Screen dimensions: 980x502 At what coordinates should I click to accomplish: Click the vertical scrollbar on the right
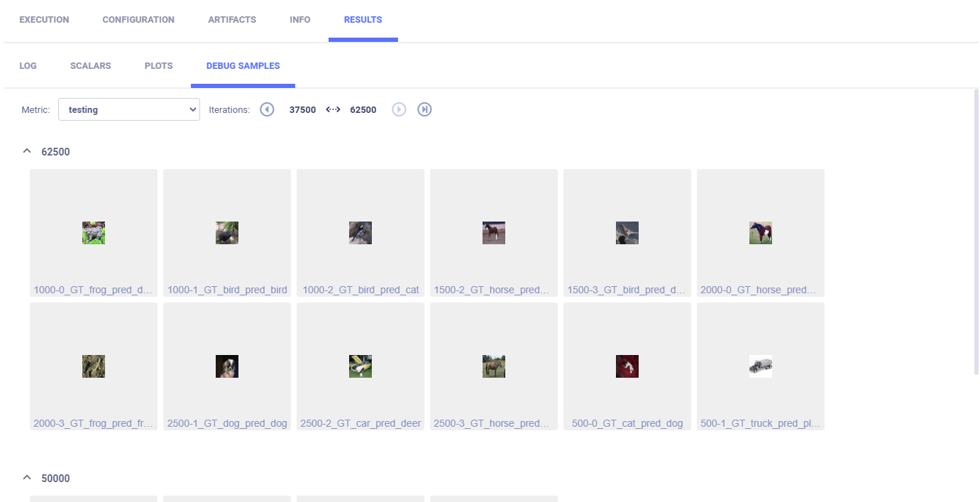[976, 231]
